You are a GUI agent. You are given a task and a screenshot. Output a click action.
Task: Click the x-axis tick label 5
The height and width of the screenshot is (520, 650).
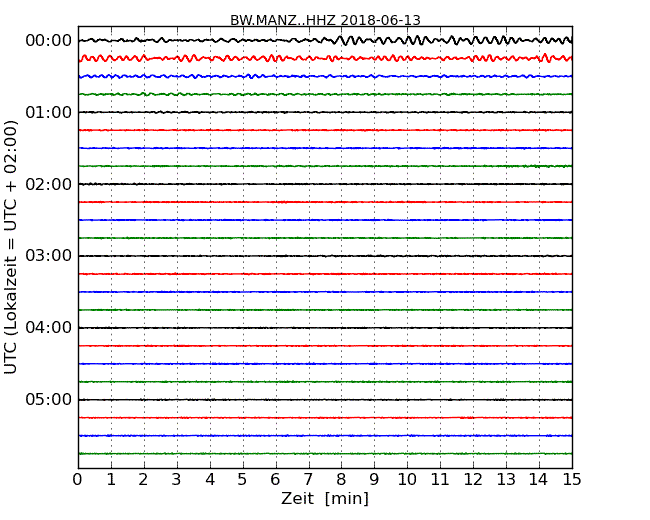click(243, 480)
